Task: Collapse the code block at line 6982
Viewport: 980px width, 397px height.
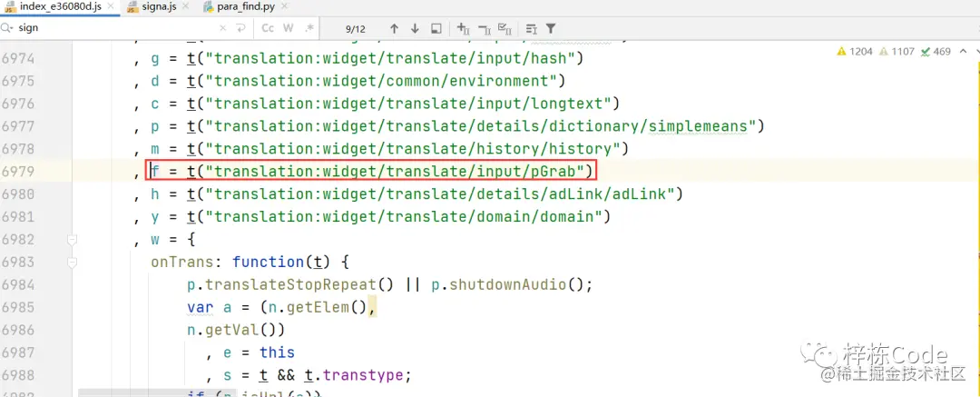Action: [x=72, y=239]
